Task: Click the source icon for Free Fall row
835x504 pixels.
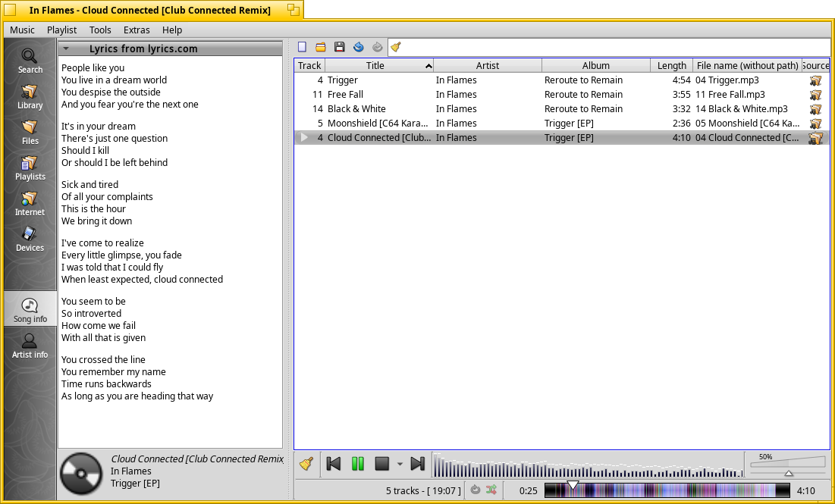Action: 815,95
